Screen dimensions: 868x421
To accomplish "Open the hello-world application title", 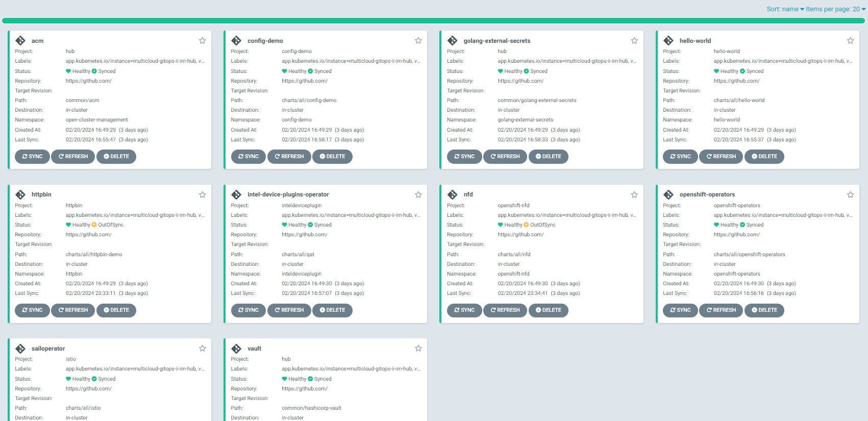I will tap(695, 41).
